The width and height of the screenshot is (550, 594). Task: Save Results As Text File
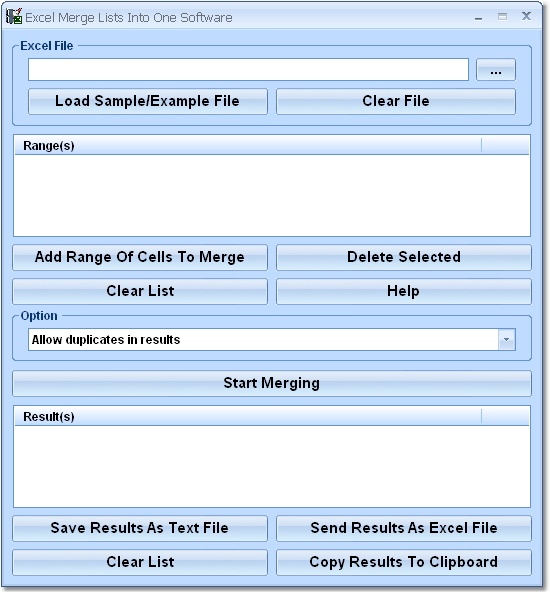click(140, 528)
